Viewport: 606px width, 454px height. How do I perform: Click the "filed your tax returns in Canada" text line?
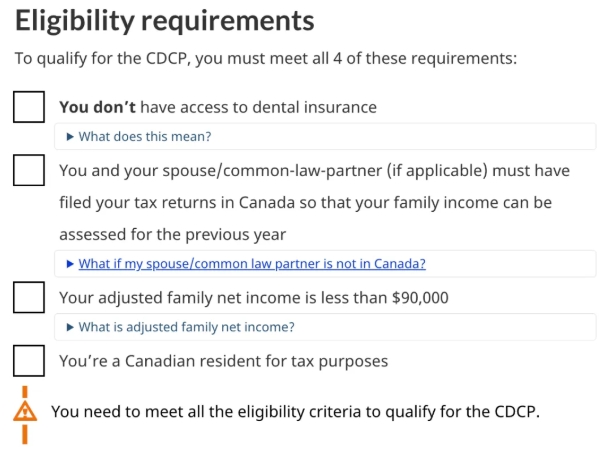(305, 202)
